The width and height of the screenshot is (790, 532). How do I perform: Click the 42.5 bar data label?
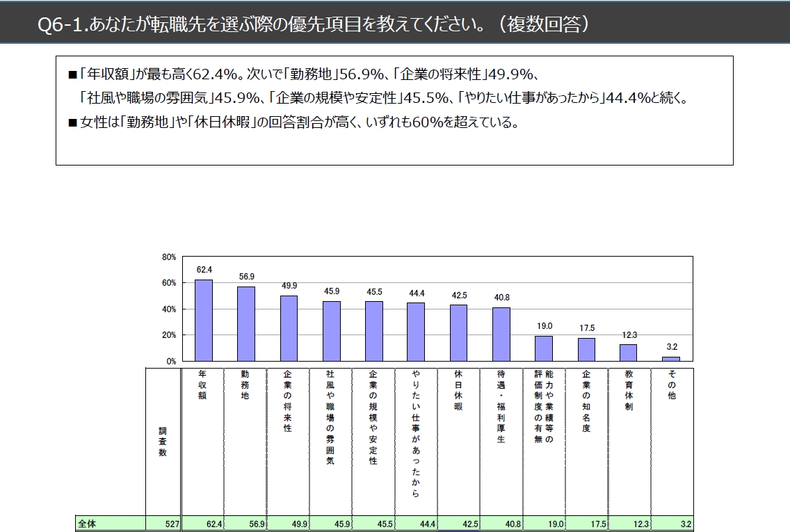[x=459, y=296]
